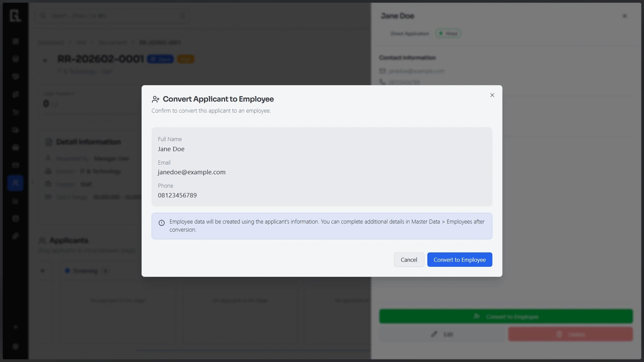
Task: Click the background search field
Action: [112, 16]
